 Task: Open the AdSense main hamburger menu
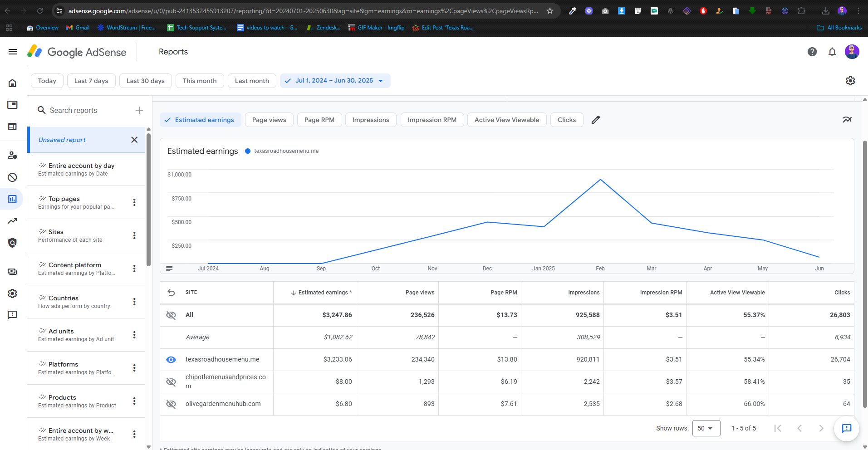click(13, 52)
